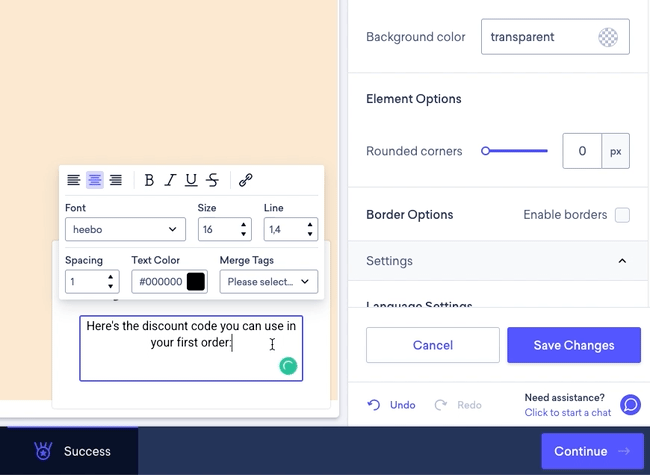Click the Grammarly green circle icon
This screenshot has height=475, width=650.
click(288, 366)
